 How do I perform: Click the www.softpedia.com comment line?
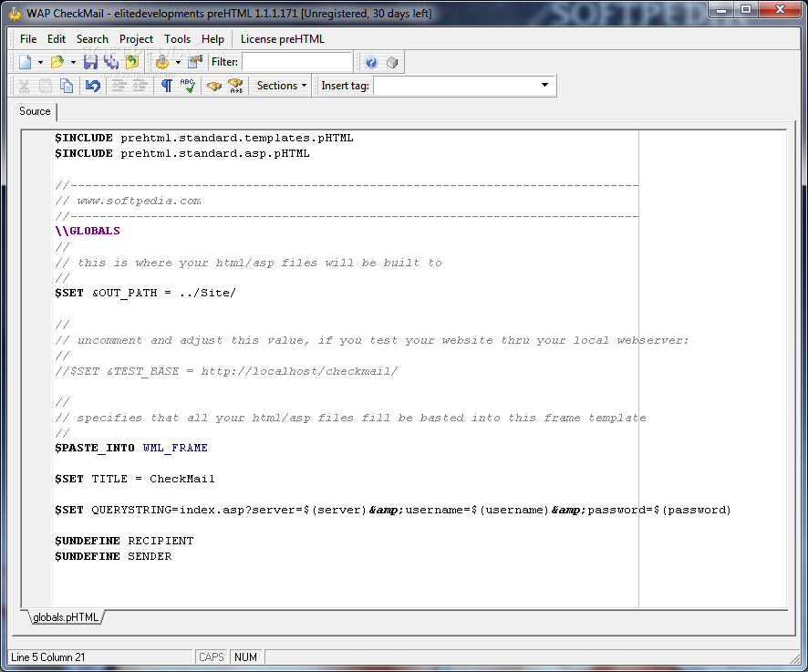(129, 201)
